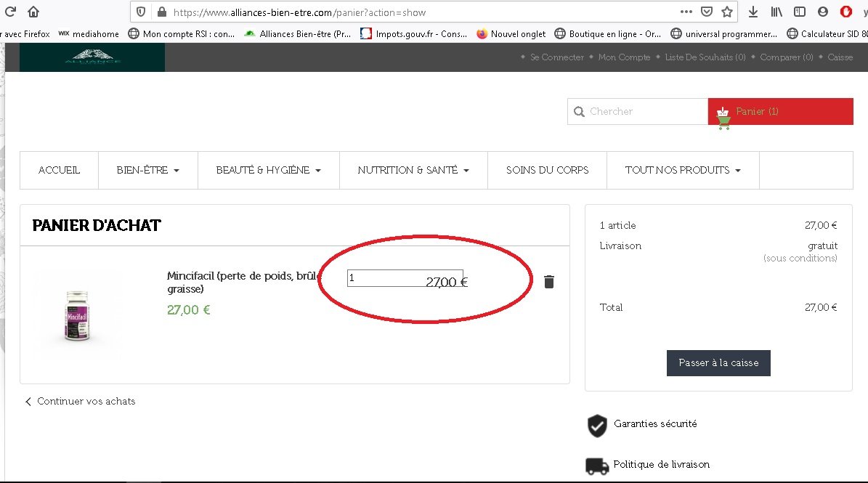Bookmark this page with the star
Screen dimensions: 868x483
[727, 12]
